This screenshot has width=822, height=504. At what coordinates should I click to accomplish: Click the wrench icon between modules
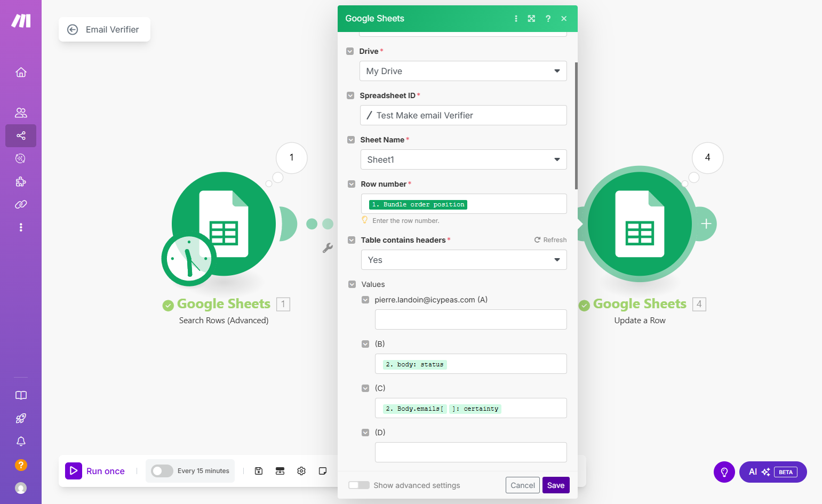[x=328, y=248]
